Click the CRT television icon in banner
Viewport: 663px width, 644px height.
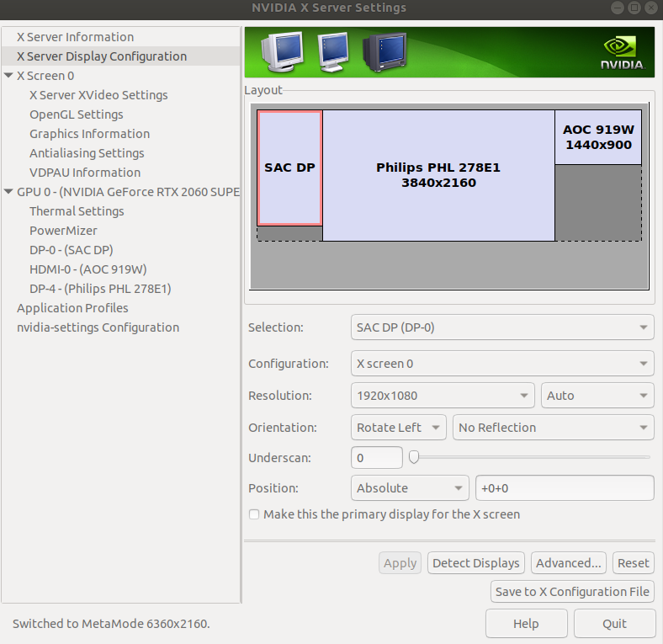coord(385,51)
